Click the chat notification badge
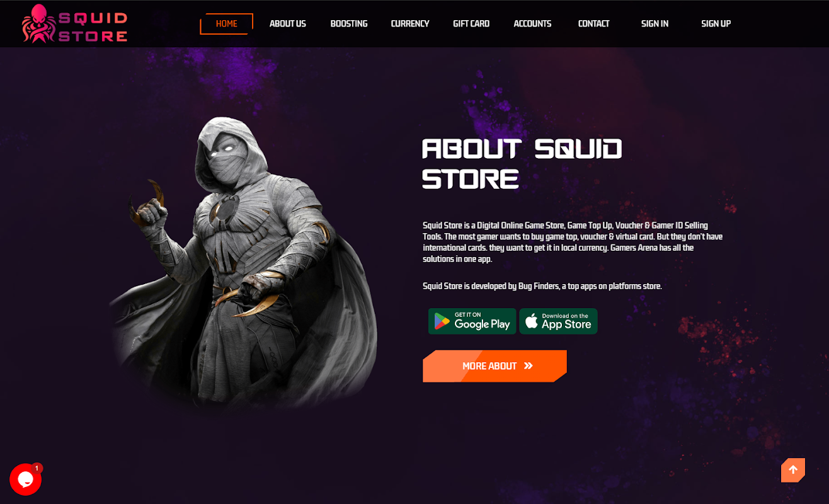The height and width of the screenshot is (504, 829). click(37, 468)
